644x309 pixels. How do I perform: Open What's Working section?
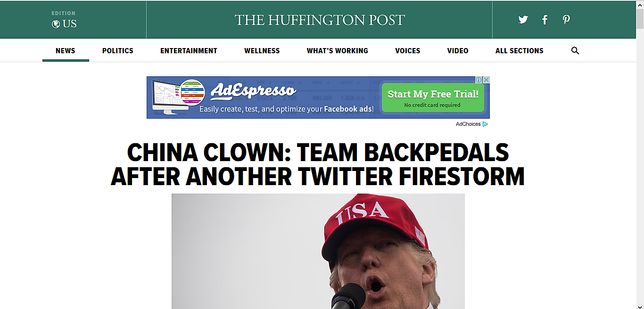(x=338, y=50)
